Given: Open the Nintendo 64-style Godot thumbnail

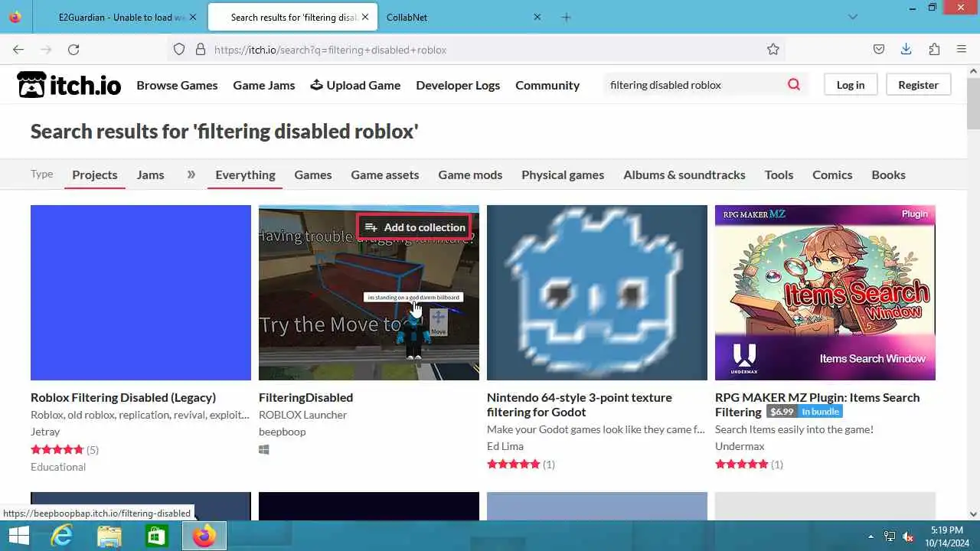Looking at the screenshot, I should (x=597, y=292).
